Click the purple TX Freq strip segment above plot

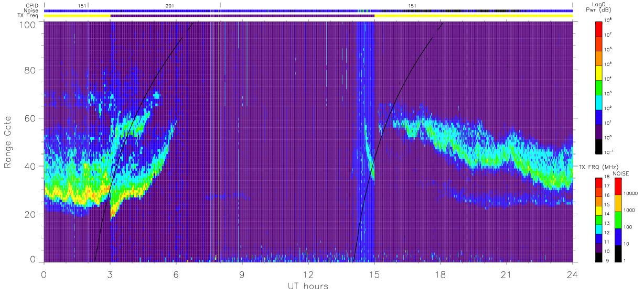242,16
